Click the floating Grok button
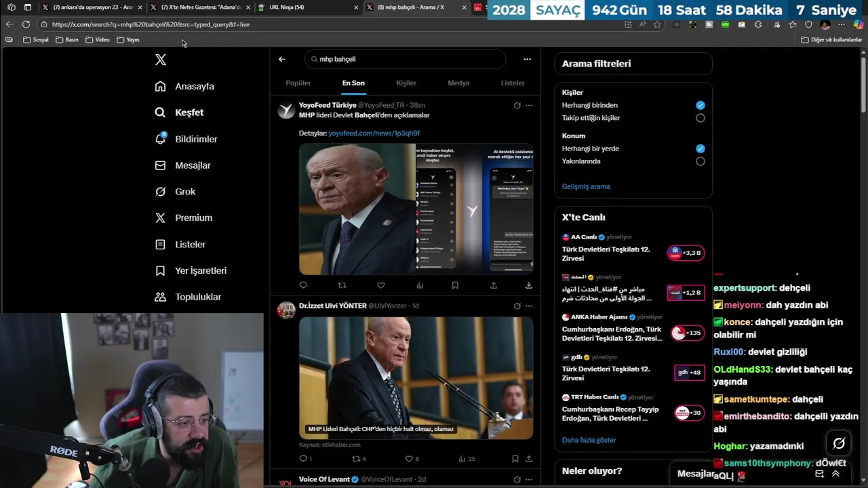 click(839, 443)
